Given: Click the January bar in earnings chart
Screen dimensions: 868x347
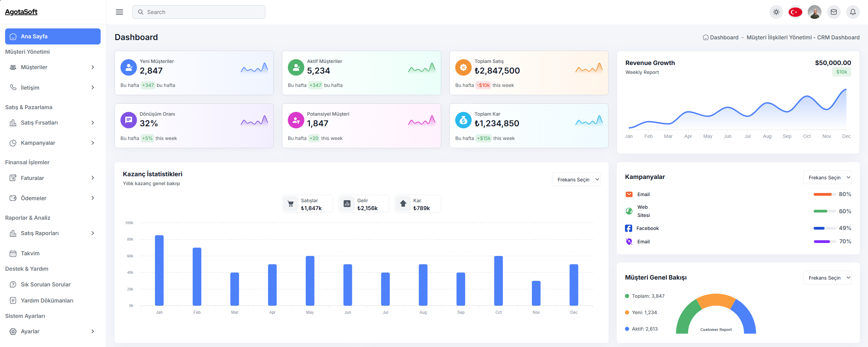Looking at the screenshot, I should tap(159, 270).
